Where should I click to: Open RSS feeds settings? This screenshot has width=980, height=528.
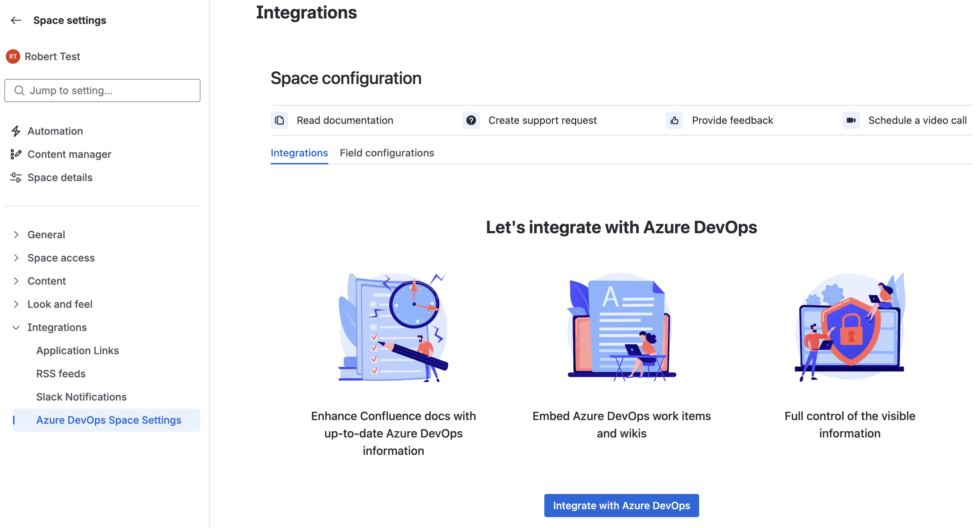pyautogui.click(x=61, y=374)
